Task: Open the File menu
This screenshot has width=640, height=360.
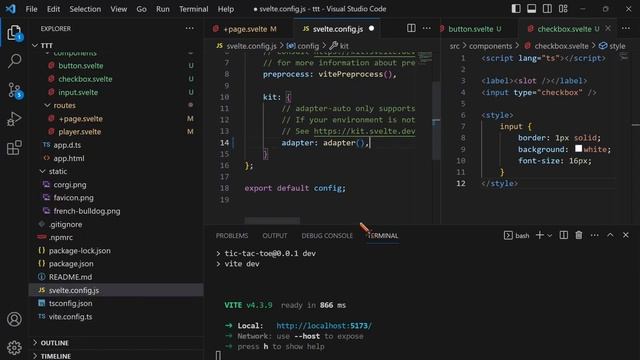Action: coord(31,9)
